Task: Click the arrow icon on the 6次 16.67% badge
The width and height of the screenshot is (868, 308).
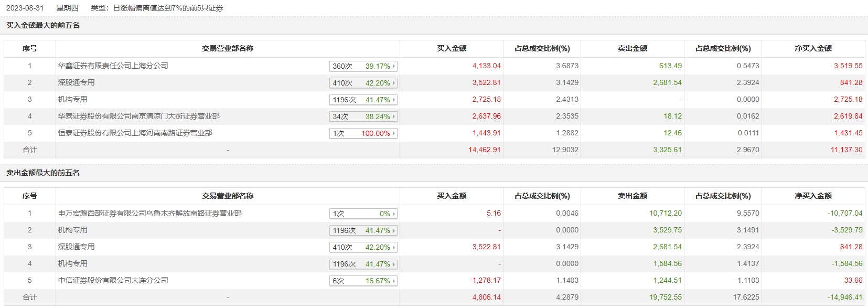Action: 394,281
